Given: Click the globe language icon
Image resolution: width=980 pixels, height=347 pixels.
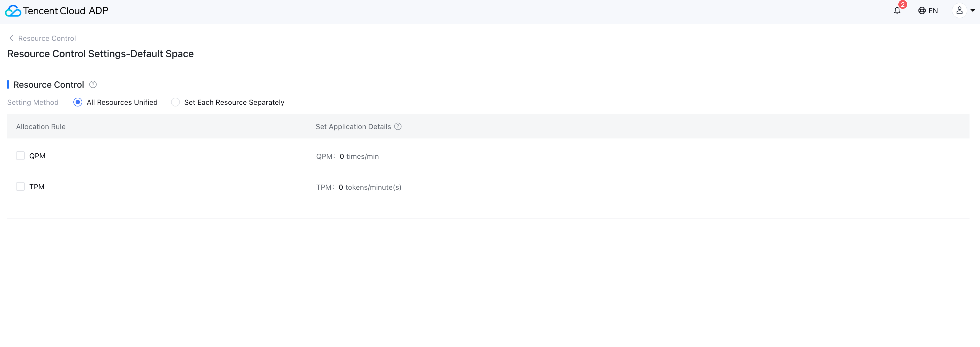Looking at the screenshot, I should 922,11.
